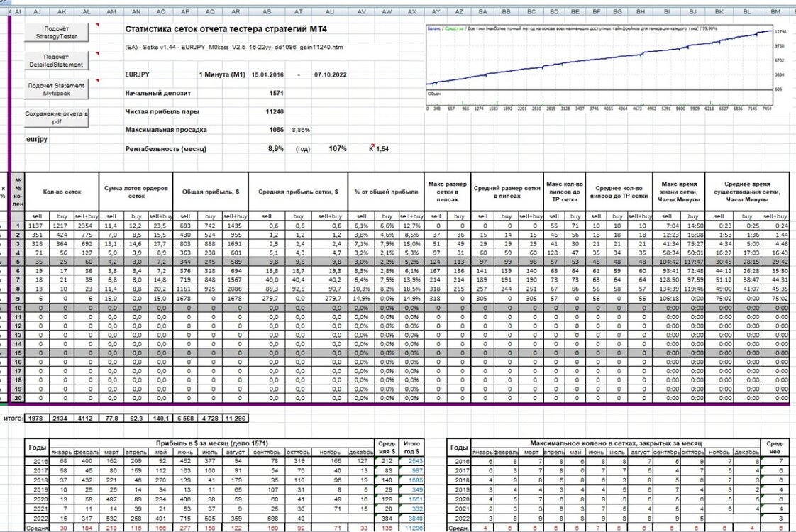Select the initial deposit value 1571
Screen dimensions: 796x532
click(277, 93)
